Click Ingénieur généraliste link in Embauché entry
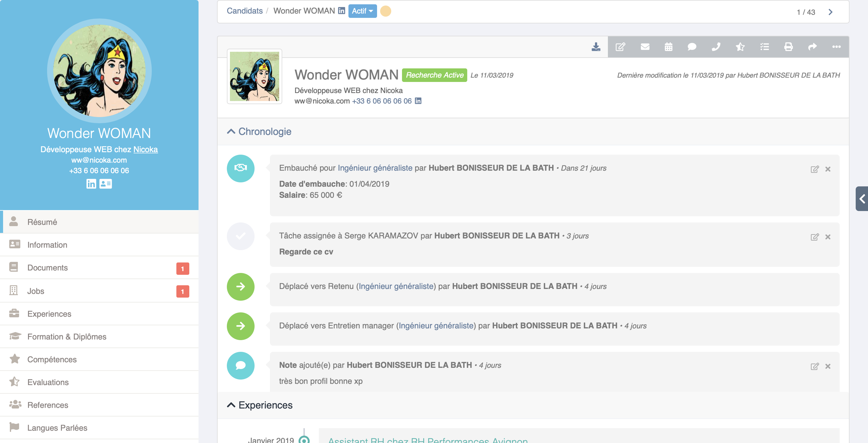868x443 pixels. (x=375, y=168)
